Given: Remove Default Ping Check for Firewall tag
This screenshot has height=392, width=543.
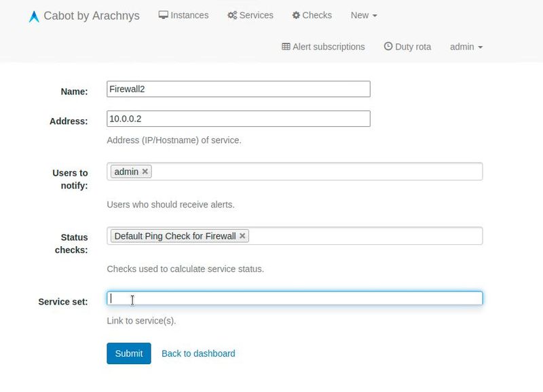Looking at the screenshot, I should point(242,236).
